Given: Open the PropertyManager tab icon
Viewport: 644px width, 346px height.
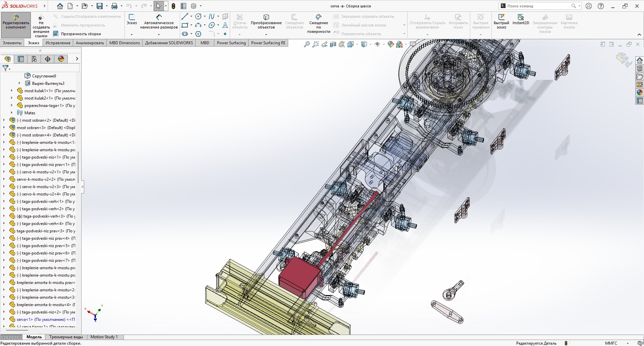Looking at the screenshot, I should 21,59.
